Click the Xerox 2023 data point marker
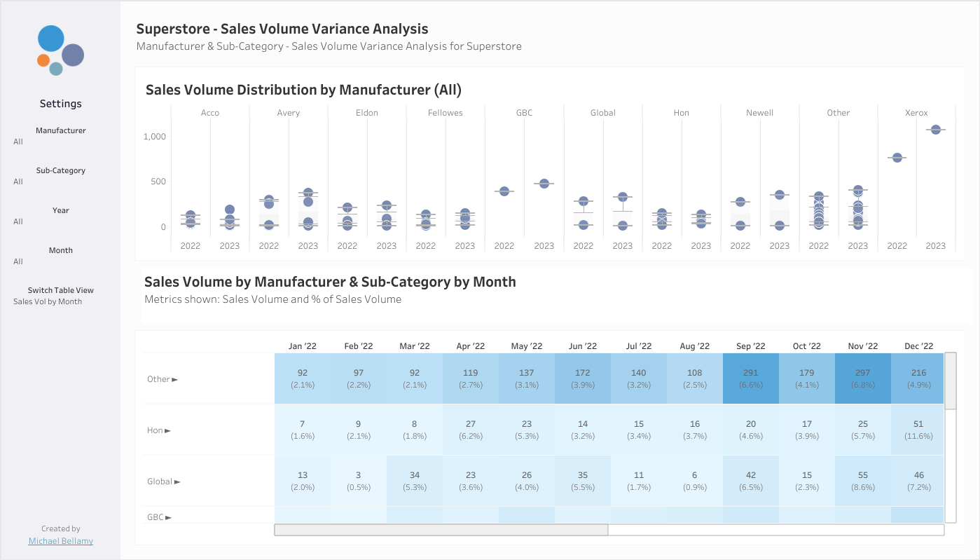This screenshot has width=980, height=560. (x=935, y=130)
